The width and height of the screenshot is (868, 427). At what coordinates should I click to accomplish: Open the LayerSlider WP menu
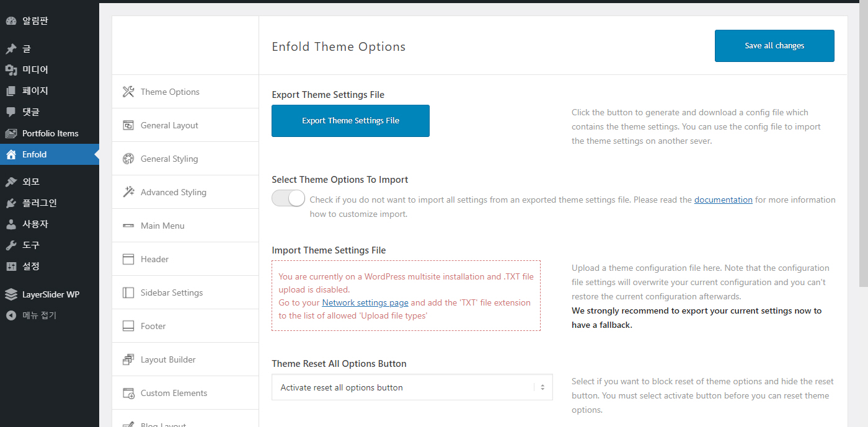tap(50, 294)
